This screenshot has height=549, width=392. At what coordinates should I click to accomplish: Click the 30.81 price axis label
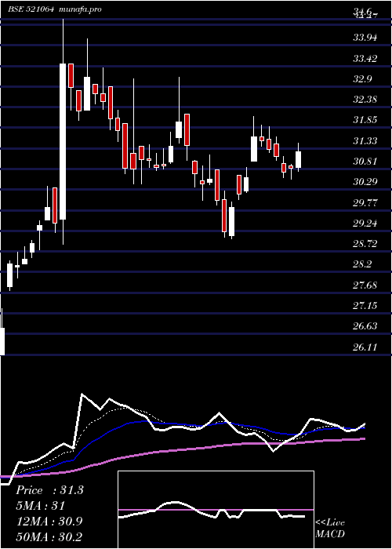pyautogui.click(x=365, y=161)
